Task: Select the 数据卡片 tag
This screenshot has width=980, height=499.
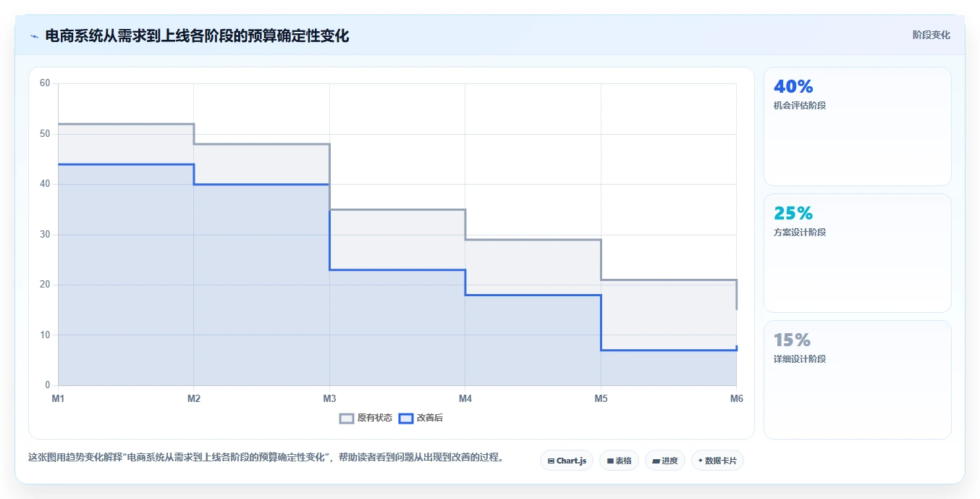Action: (x=717, y=461)
